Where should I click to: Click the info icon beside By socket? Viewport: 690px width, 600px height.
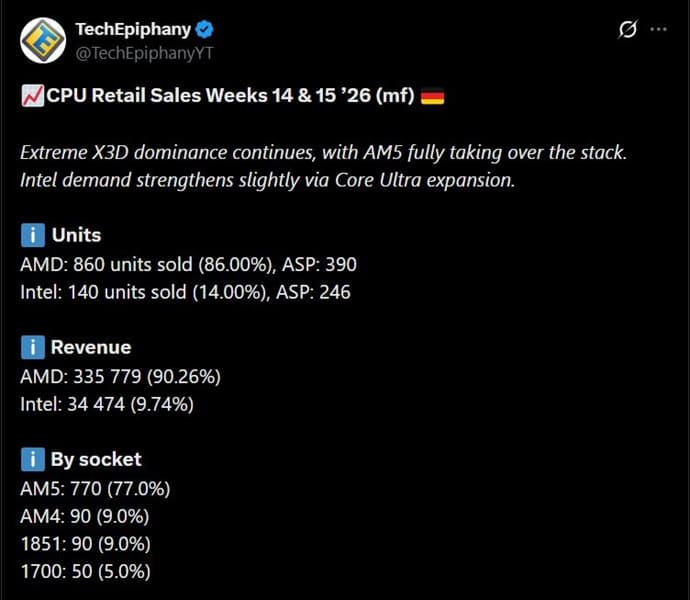click(32, 460)
